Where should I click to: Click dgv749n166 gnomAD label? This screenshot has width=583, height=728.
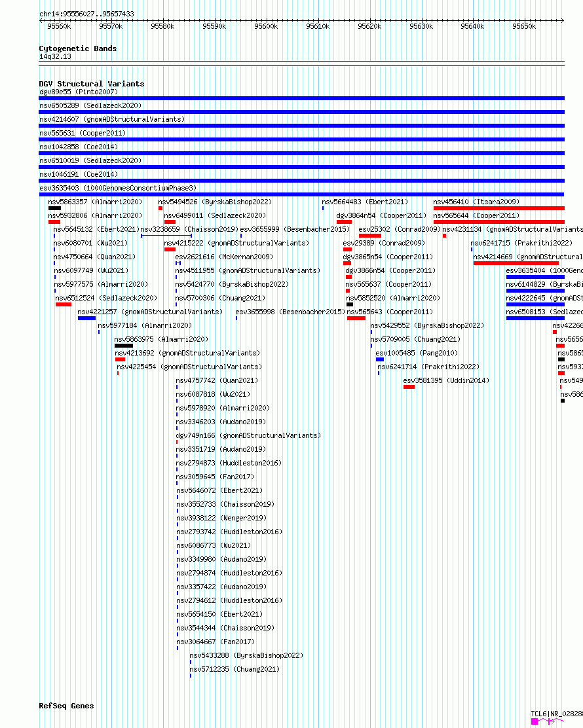click(x=248, y=435)
